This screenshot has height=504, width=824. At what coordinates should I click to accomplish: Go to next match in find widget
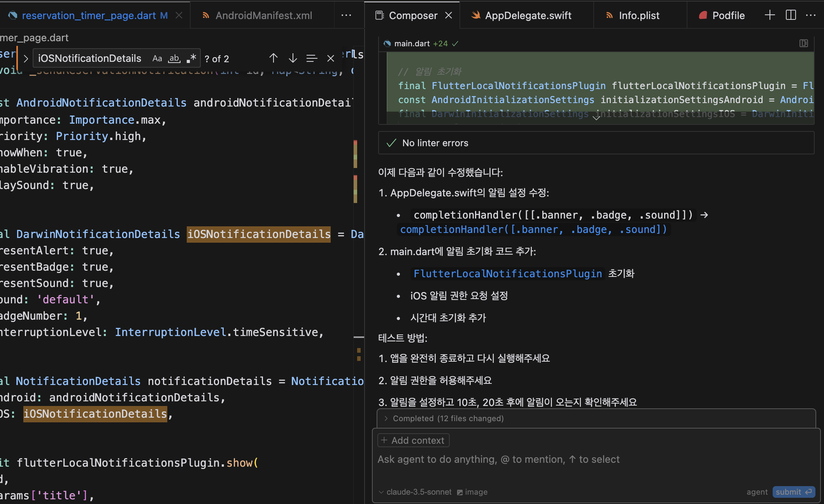pos(293,58)
